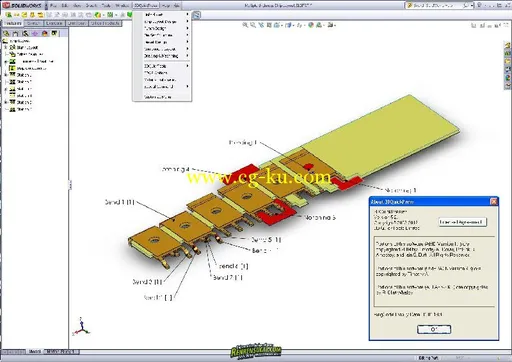
Task: Open the Hide/Show Items dropdown arrow
Action: [x=304, y=25]
